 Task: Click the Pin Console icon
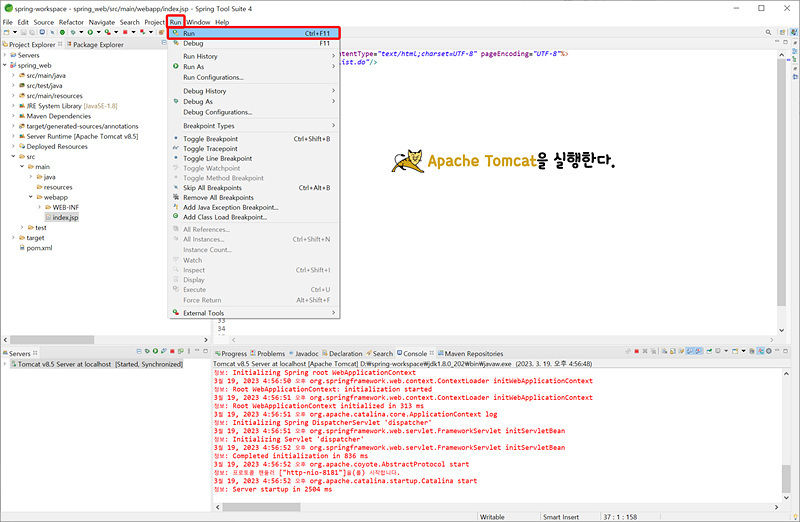[709, 351]
